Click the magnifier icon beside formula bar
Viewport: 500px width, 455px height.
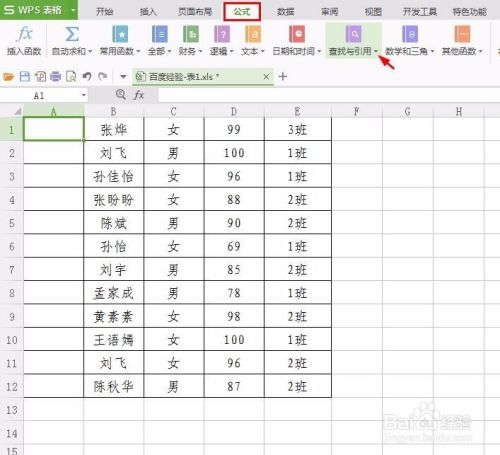coord(121,95)
